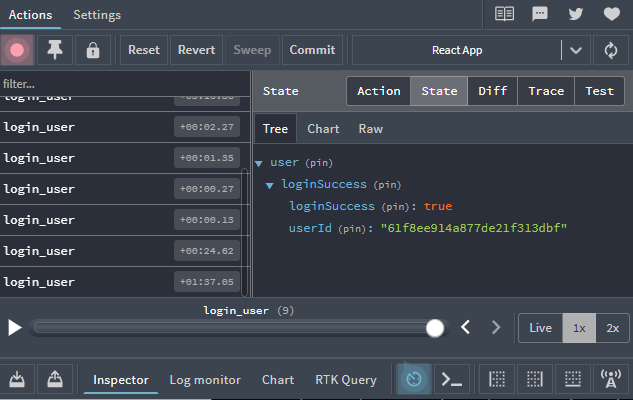Select the login_user action at +00:00.13
Viewport: 633px width, 400px height.
pos(125,220)
